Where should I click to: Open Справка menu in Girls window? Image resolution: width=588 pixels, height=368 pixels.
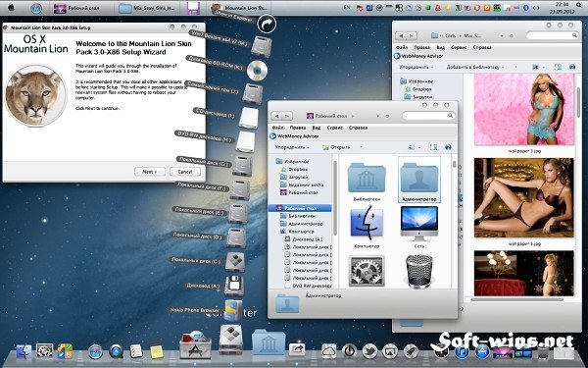point(482,48)
